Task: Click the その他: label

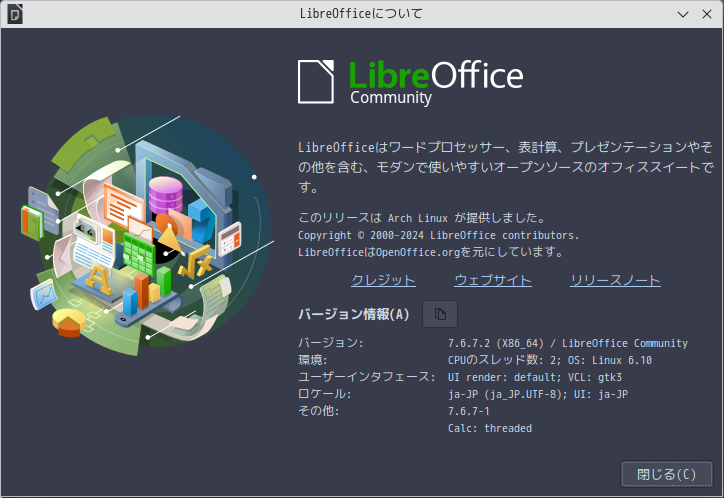Action: (319, 411)
